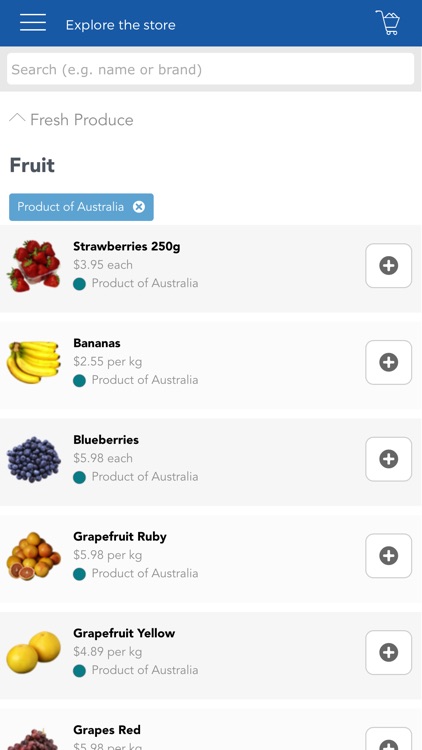Open Grapefruit Yellow product details
Screen dimensions: 422x750
[x=124, y=633]
